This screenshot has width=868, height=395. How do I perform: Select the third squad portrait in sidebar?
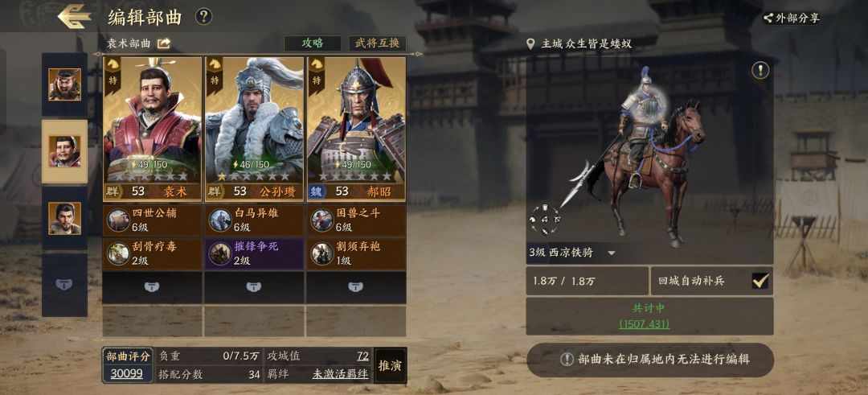pos(65,218)
